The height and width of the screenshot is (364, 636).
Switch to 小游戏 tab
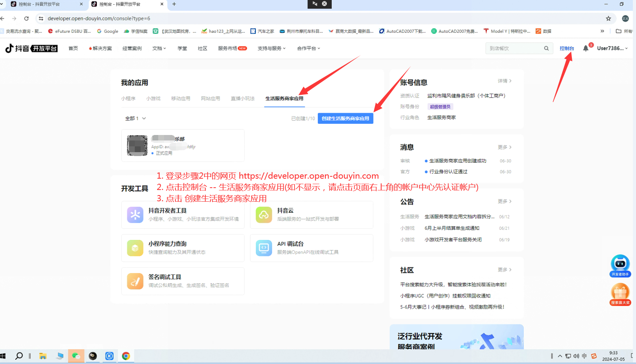point(153,98)
